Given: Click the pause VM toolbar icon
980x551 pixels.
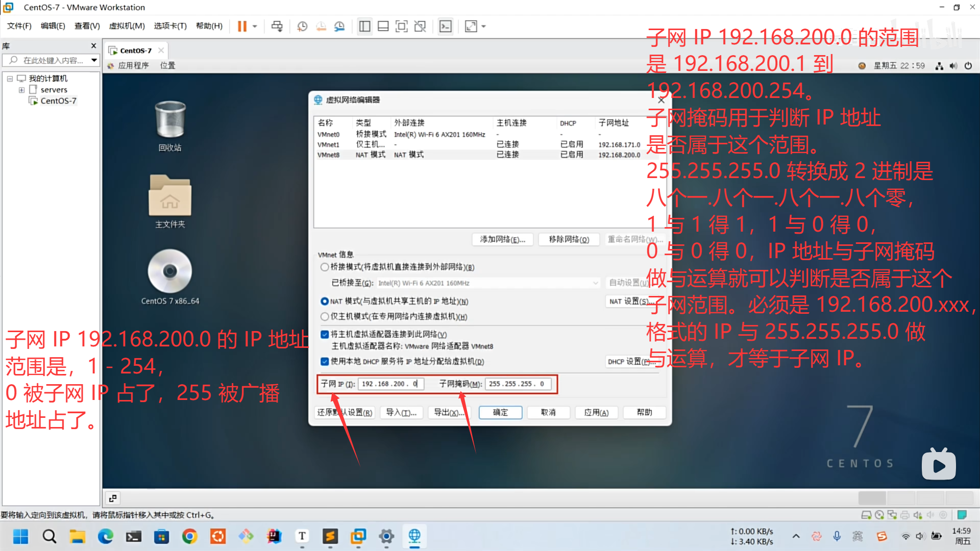Looking at the screenshot, I should [x=242, y=27].
